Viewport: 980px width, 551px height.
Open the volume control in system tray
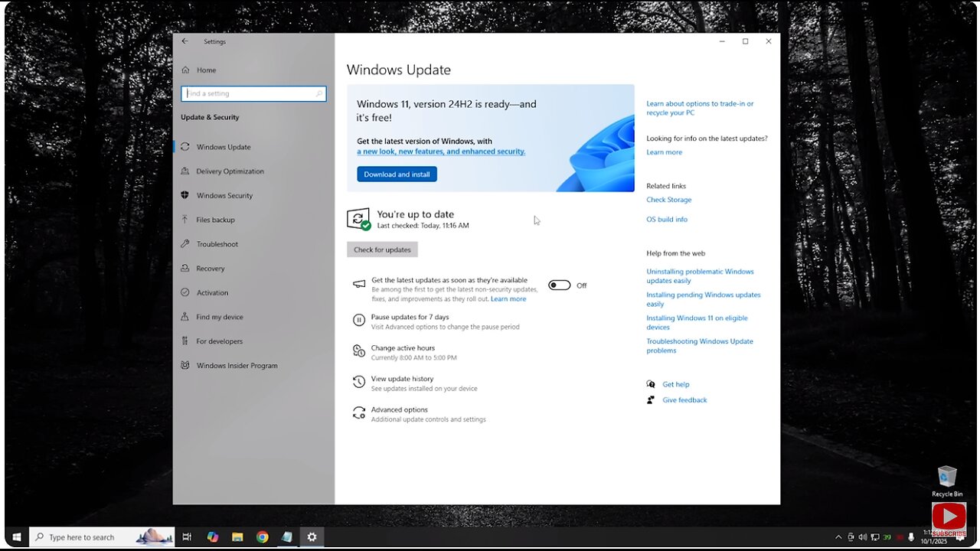[863, 537]
